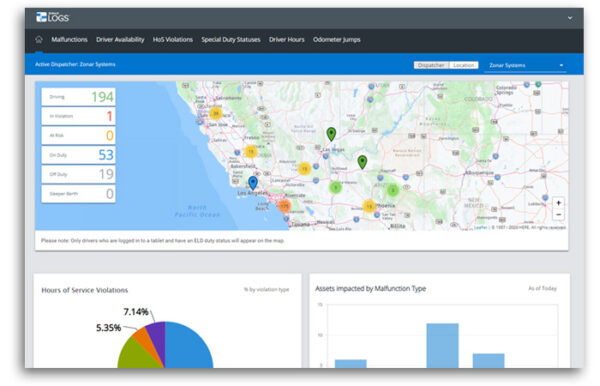
Task: Go to the HoS Violations tab
Action: (x=173, y=39)
